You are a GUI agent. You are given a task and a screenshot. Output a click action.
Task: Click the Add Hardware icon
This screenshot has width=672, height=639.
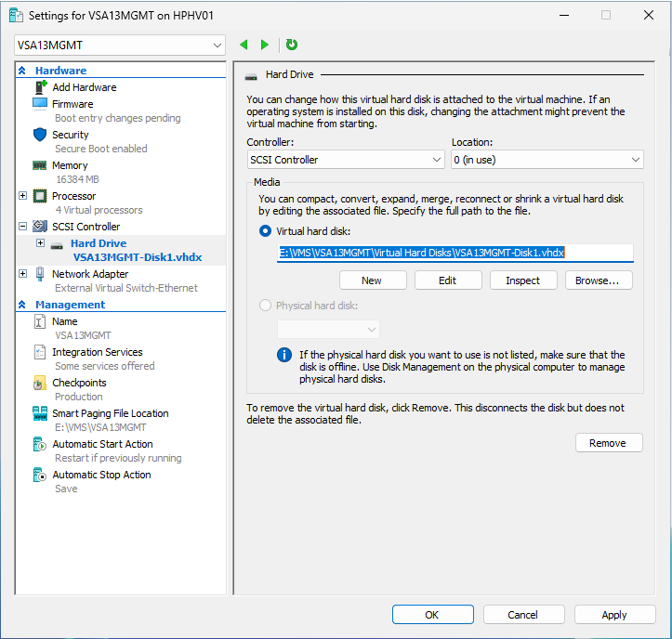click(40, 87)
